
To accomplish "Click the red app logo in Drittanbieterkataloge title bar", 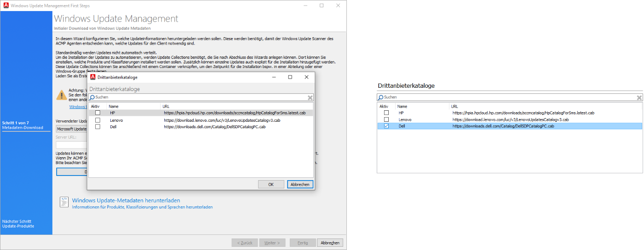I will coord(92,77).
